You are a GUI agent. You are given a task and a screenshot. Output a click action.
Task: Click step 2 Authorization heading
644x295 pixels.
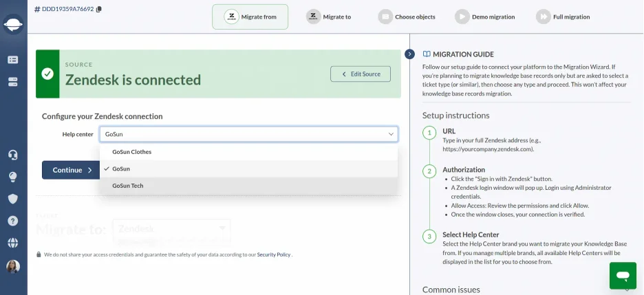[464, 169]
